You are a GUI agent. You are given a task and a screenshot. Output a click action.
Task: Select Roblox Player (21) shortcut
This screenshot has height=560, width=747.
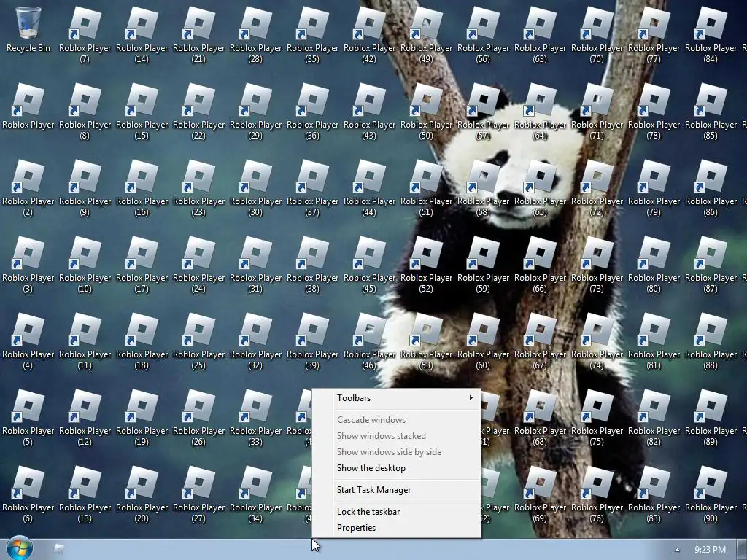click(198, 34)
